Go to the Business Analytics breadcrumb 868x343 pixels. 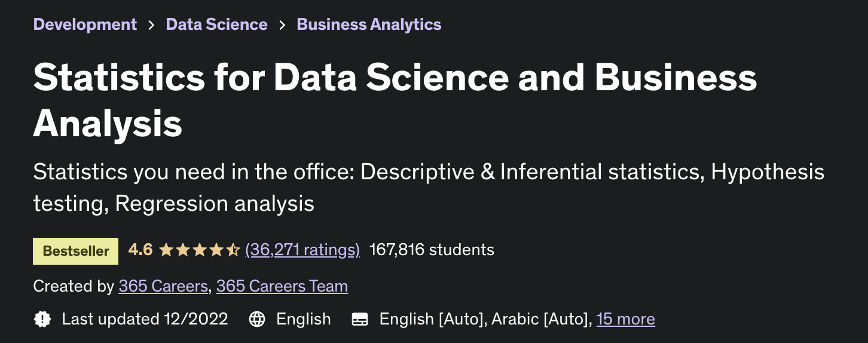pos(369,24)
